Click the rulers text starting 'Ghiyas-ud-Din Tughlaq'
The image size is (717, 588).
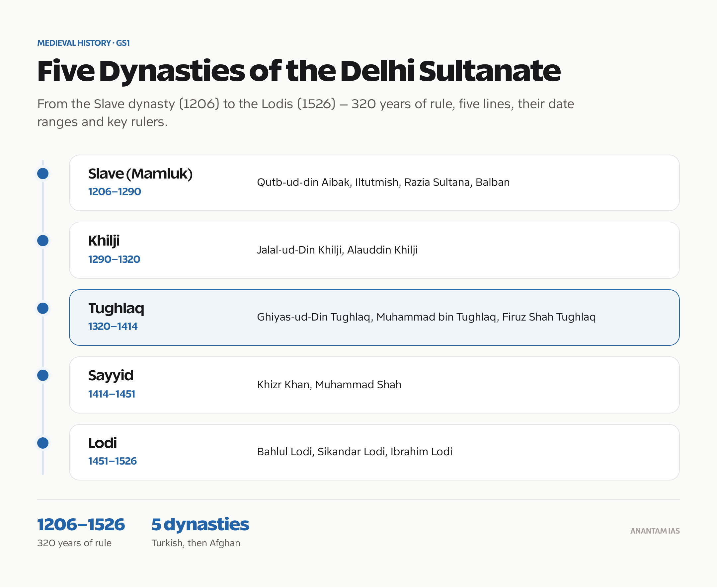pos(426,317)
